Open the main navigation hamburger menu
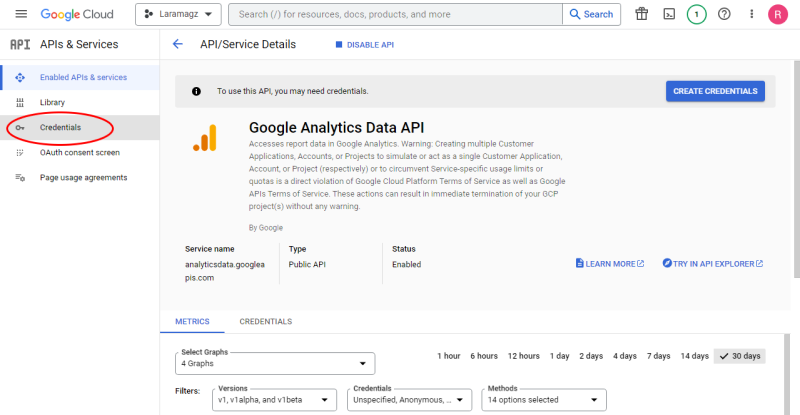Image resolution: width=800 pixels, height=415 pixels. click(21, 14)
